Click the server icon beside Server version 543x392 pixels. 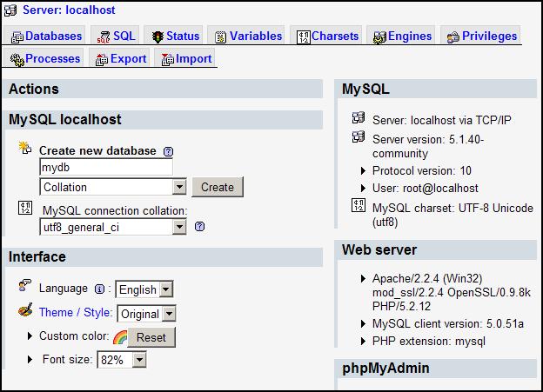coord(359,137)
